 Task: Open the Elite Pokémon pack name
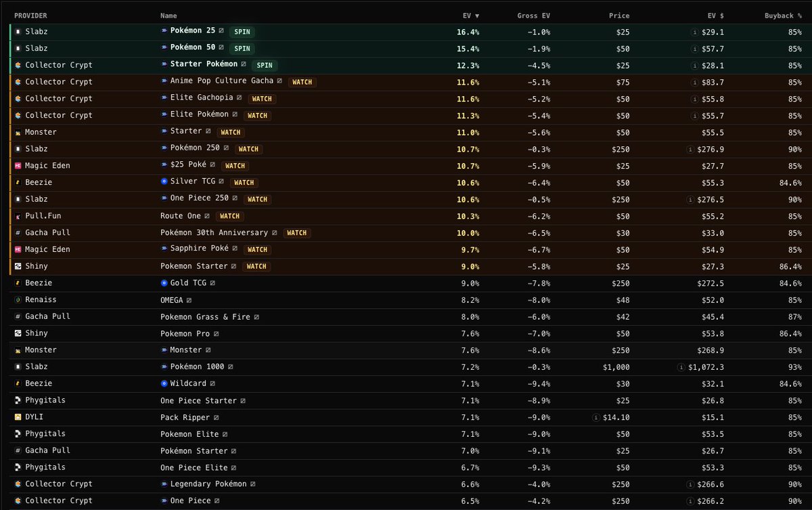pos(199,115)
